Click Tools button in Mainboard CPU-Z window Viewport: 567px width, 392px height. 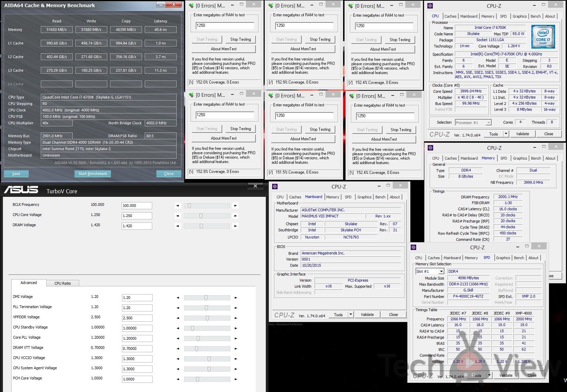pos(338,315)
